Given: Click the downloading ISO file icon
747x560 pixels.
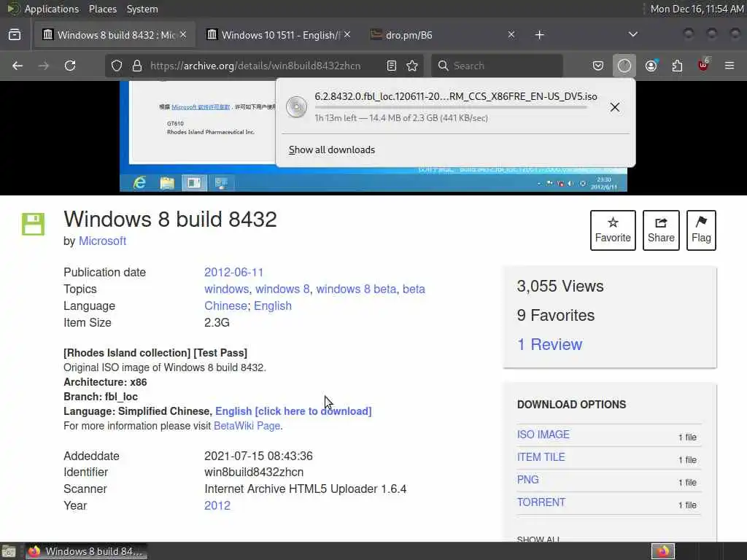Looking at the screenshot, I should point(296,106).
